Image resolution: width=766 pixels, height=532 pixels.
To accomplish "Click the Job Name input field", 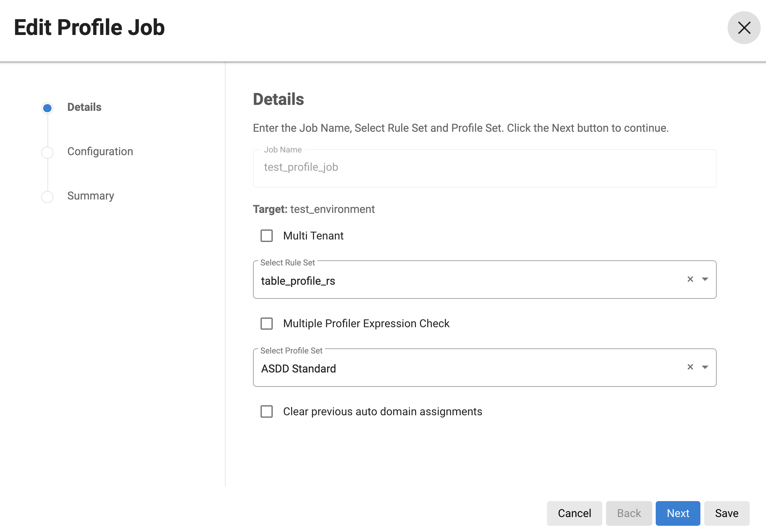I will pos(484,168).
